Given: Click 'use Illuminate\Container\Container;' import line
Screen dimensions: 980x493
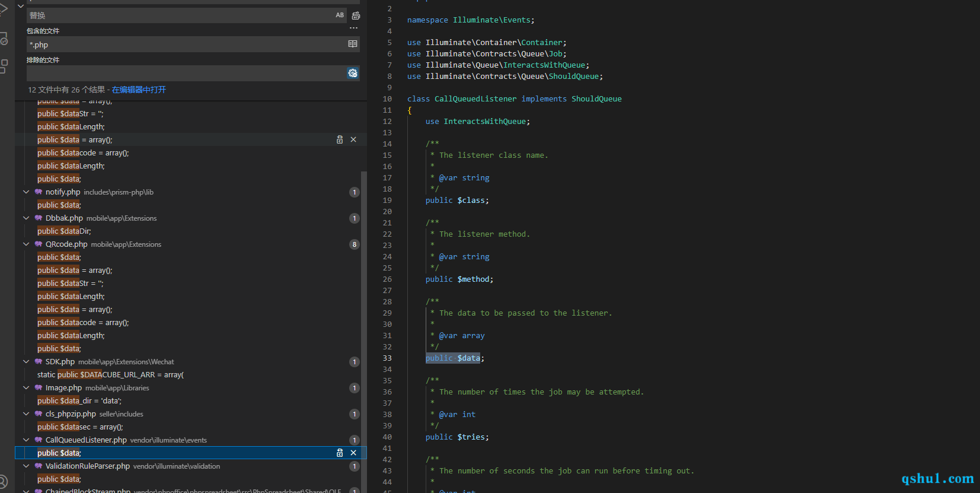Looking at the screenshot, I should 487,43.
